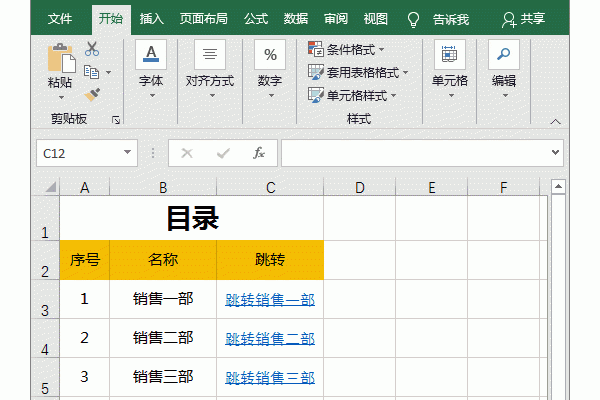The image size is (600, 400).
Task: Switch to the 审阅 Review tab
Action: [x=336, y=19]
